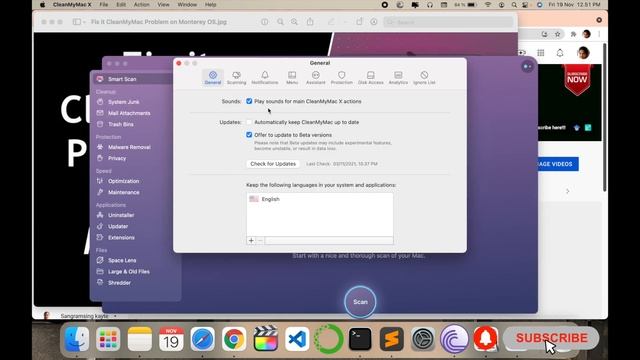Open the Assistant button in the CleanMyMac window corner
Viewport: 640px width, 360px height.
527,67
